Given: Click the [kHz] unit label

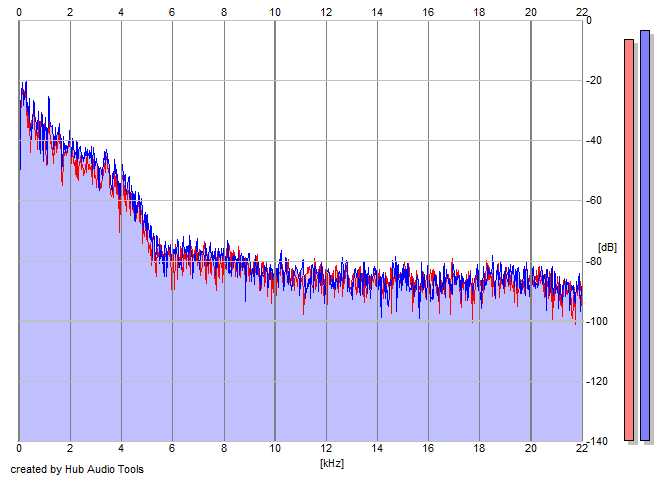Looking at the screenshot, I should (332, 463).
